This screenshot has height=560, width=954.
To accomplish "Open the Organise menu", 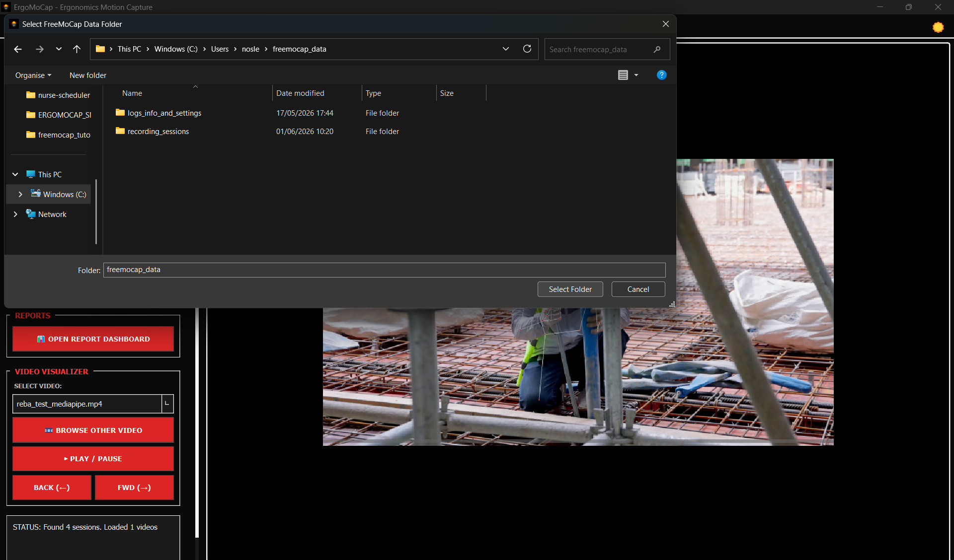I will tap(33, 75).
